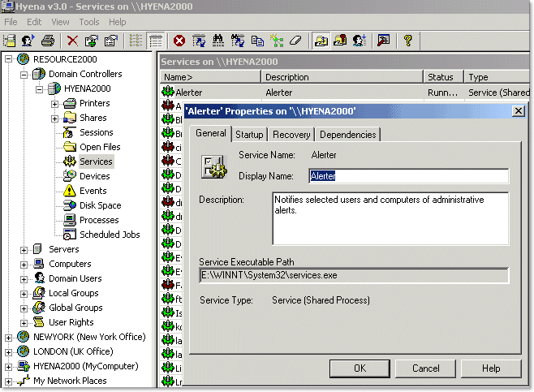
Task: Select Sessions in the tree
Action: pos(96,132)
